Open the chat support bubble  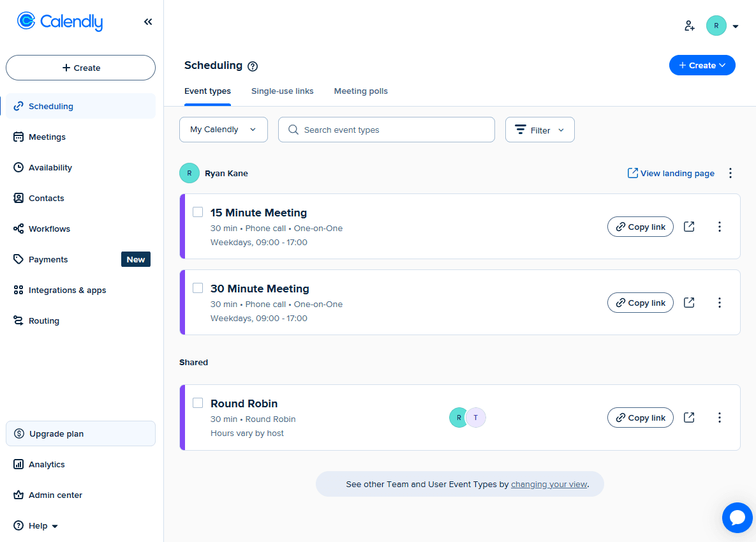[x=737, y=517]
